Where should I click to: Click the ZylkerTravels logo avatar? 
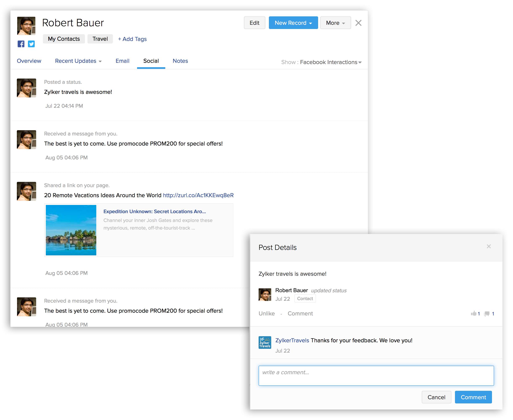[x=265, y=342]
